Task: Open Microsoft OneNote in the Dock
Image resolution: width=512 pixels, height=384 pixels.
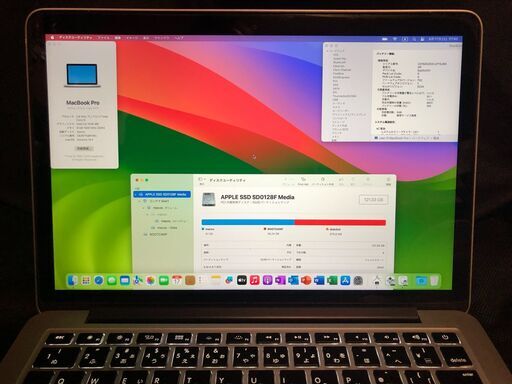Action: [280, 281]
